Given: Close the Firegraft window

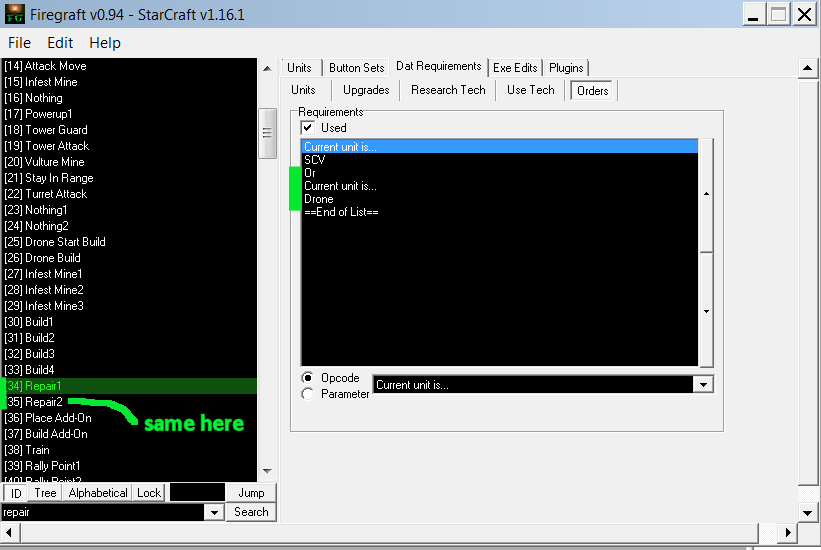Looking at the screenshot, I should (x=804, y=14).
